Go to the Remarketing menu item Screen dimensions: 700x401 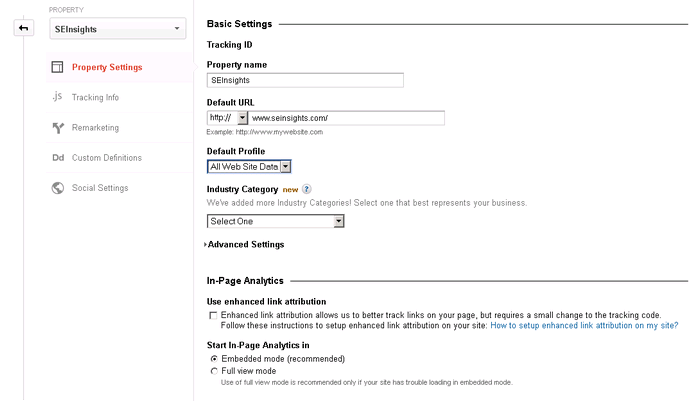tap(95, 128)
